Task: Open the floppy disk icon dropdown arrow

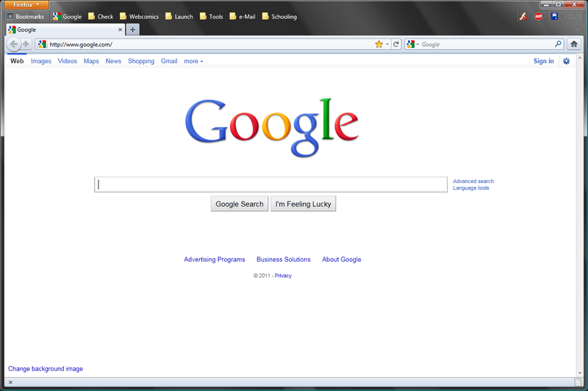Action: [x=562, y=16]
